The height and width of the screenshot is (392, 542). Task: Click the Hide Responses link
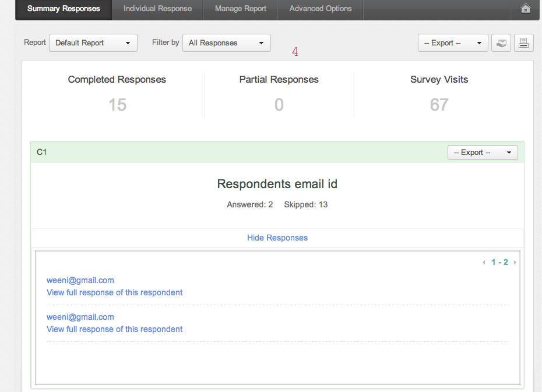click(277, 238)
